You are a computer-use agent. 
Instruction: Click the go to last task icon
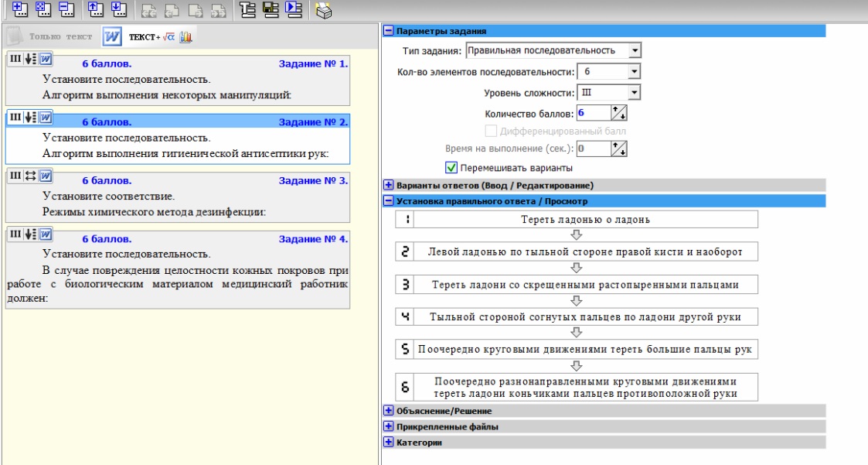[x=219, y=11]
